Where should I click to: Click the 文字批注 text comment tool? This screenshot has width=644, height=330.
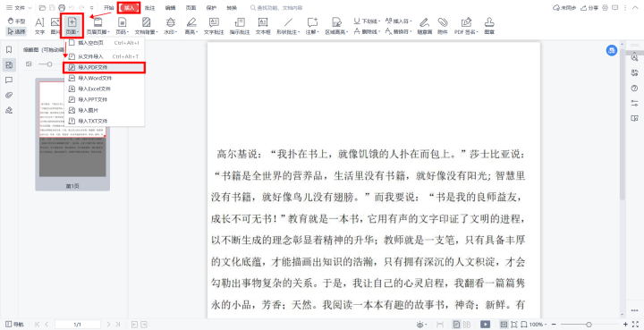[214, 26]
